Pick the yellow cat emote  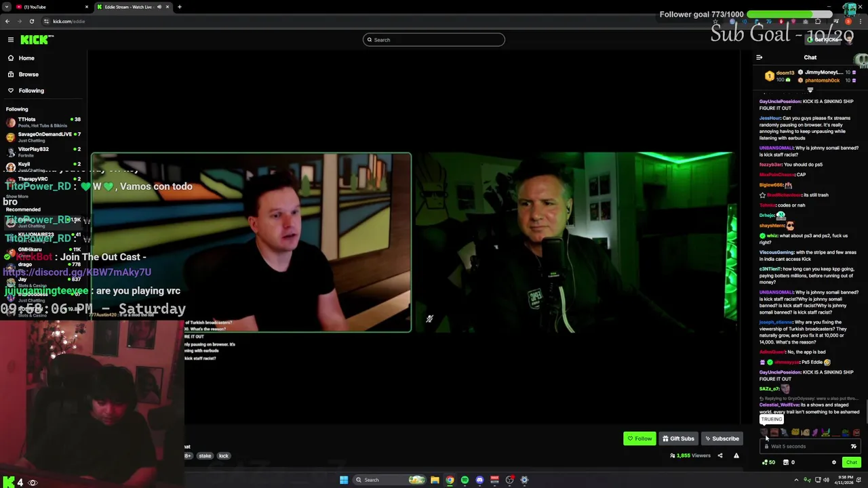point(795,432)
